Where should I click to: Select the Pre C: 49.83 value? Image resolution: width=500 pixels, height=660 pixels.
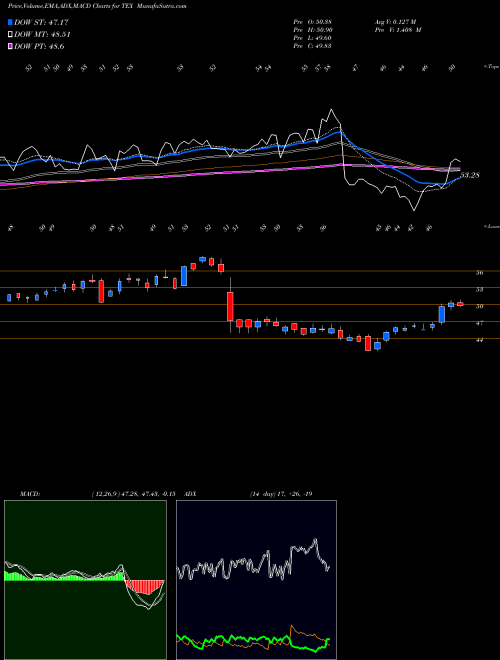(312, 46)
